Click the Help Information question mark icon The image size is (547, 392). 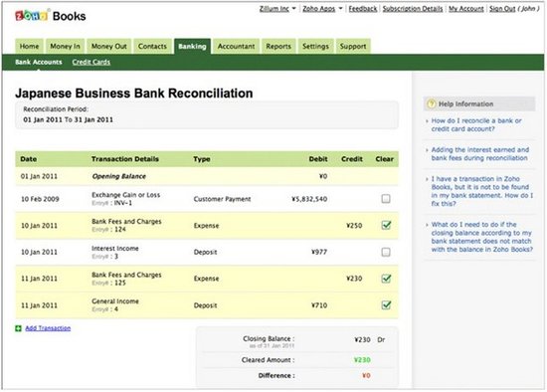[432, 103]
